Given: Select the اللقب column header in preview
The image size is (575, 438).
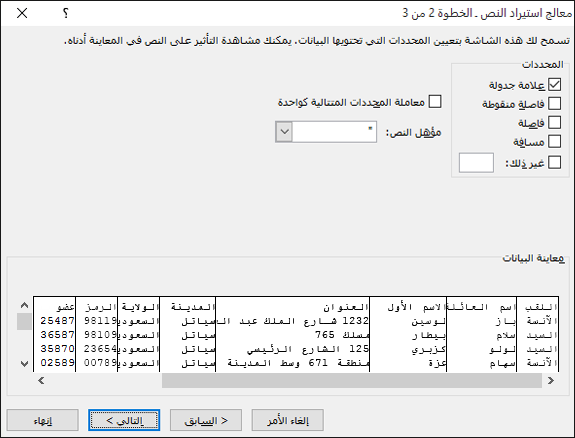Looking at the screenshot, I should click(x=541, y=307).
